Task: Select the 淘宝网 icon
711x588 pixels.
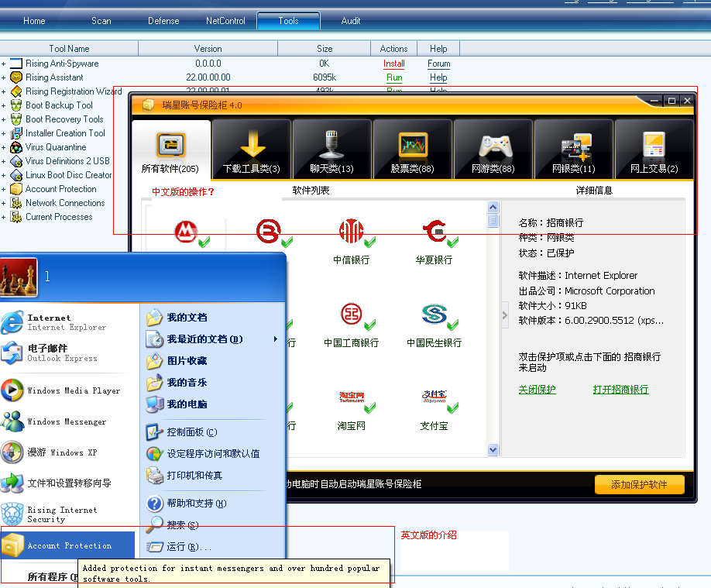Action: [x=352, y=397]
